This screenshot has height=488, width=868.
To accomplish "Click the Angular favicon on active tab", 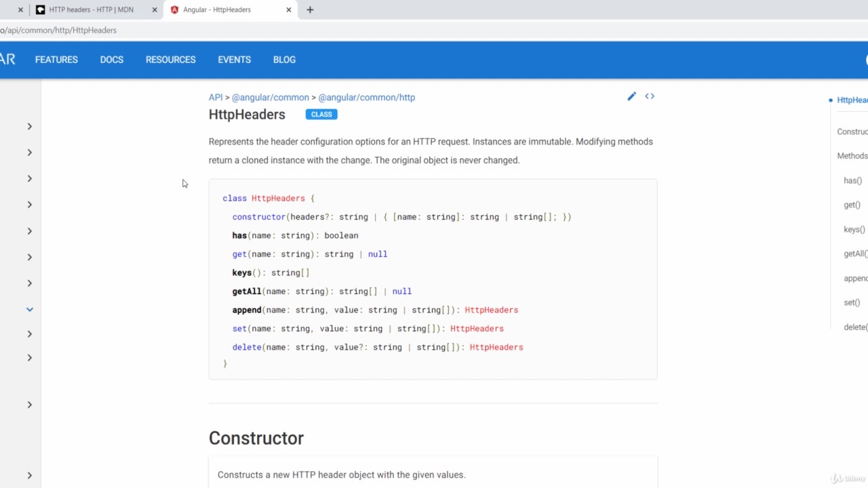I will click(x=175, y=10).
